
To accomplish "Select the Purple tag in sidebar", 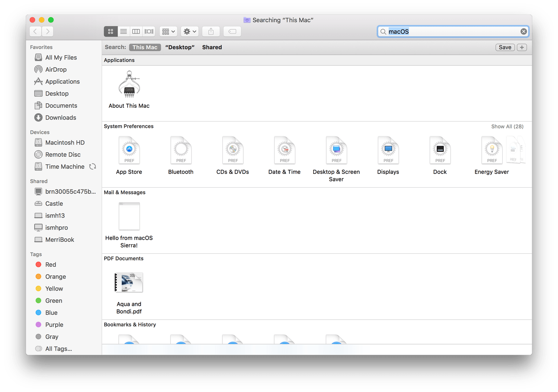I will 54,325.
